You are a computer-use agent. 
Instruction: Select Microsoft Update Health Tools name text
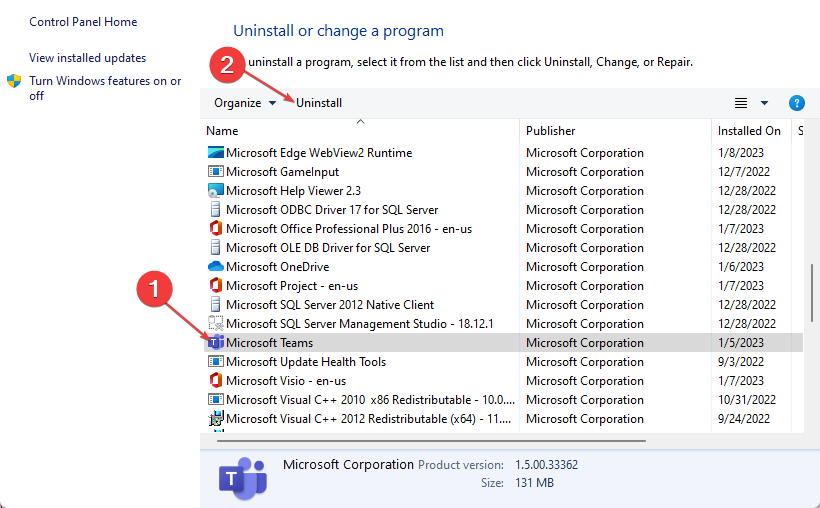click(x=306, y=362)
